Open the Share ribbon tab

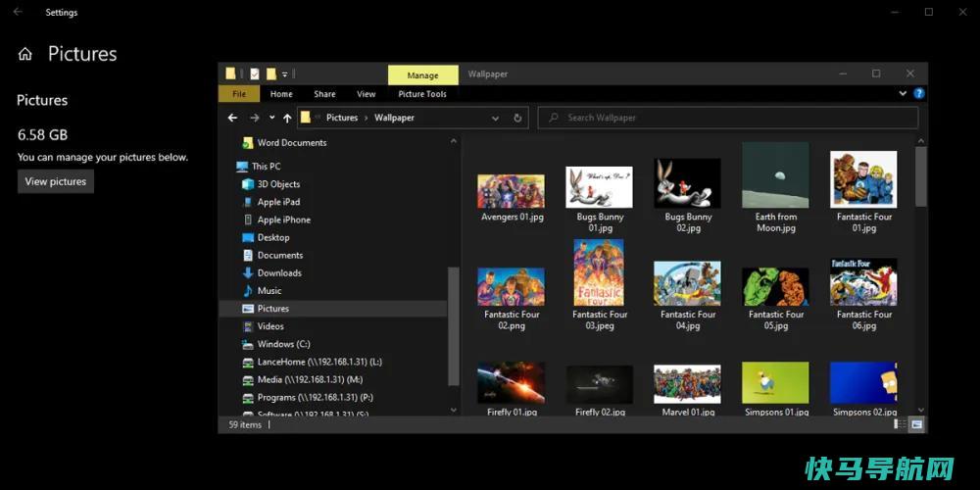click(324, 94)
